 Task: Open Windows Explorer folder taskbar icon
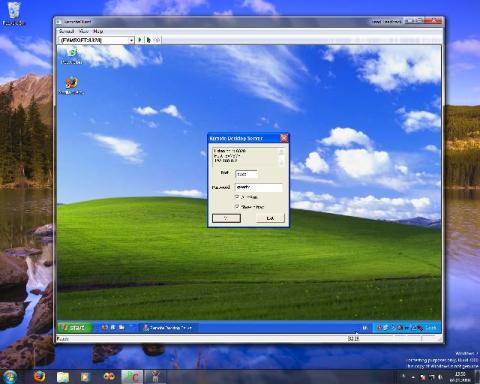click(x=63, y=377)
